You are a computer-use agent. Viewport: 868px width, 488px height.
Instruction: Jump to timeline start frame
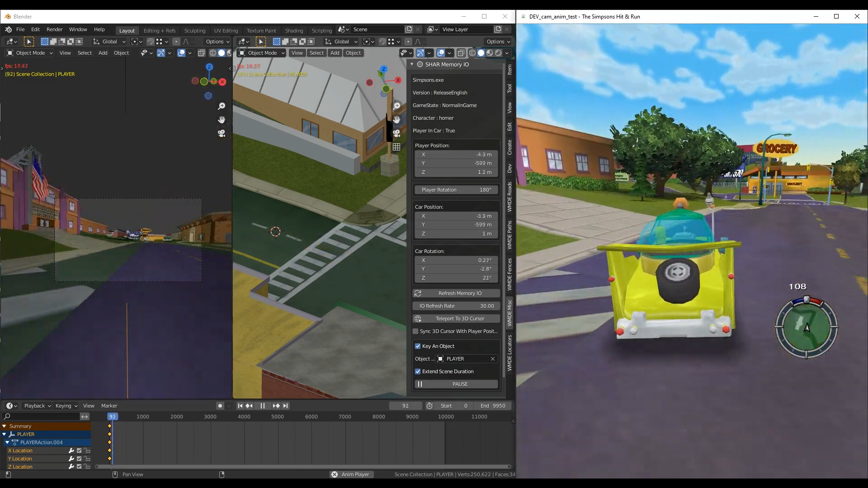[240, 406]
